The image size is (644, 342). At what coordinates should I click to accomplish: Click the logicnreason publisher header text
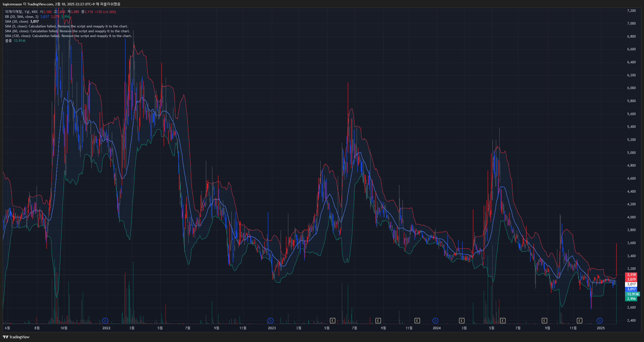(x=61, y=4)
